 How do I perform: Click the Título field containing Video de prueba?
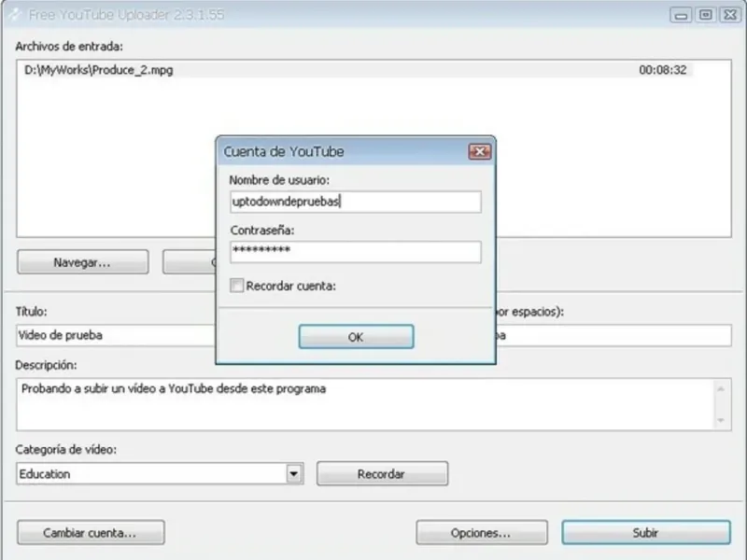coord(116,335)
